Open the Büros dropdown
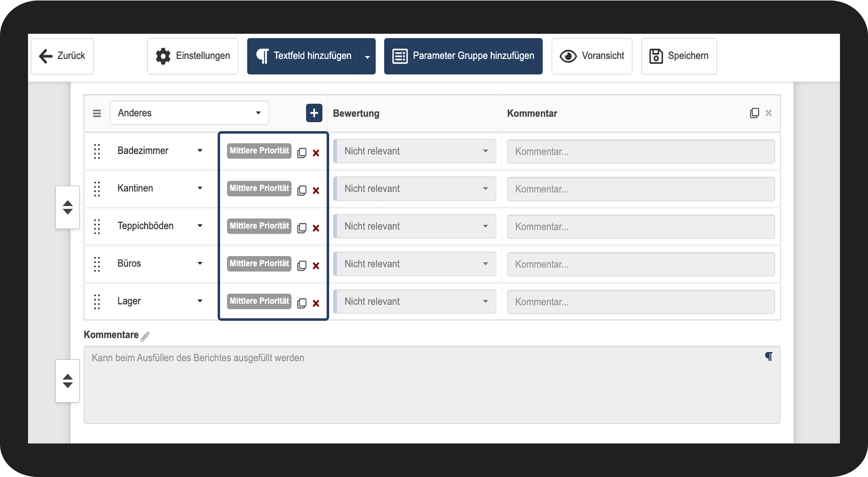This screenshot has height=477, width=868. [x=160, y=263]
